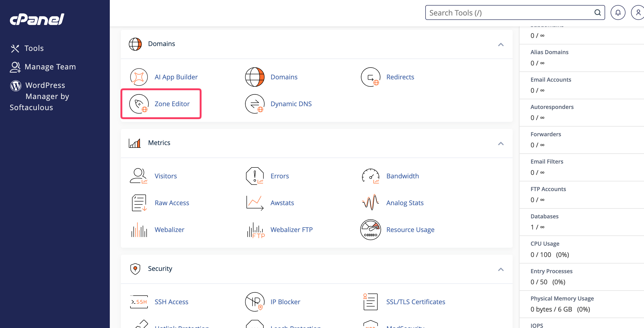Click the SSL/TLS Certificates icon
Image resolution: width=644 pixels, height=328 pixels.
pyautogui.click(x=370, y=302)
